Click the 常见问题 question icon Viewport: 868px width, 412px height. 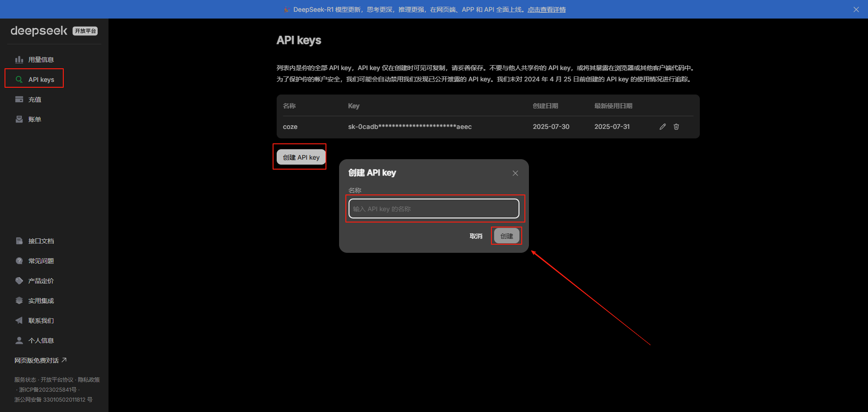pos(19,261)
